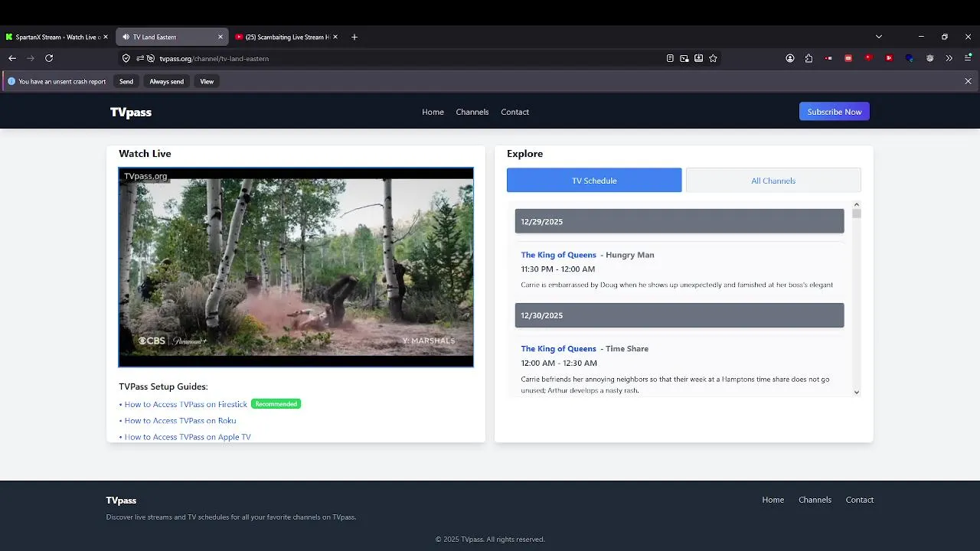Select the TV Schedule tab
The width and height of the screenshot is (980, 551).
[594, 181]
